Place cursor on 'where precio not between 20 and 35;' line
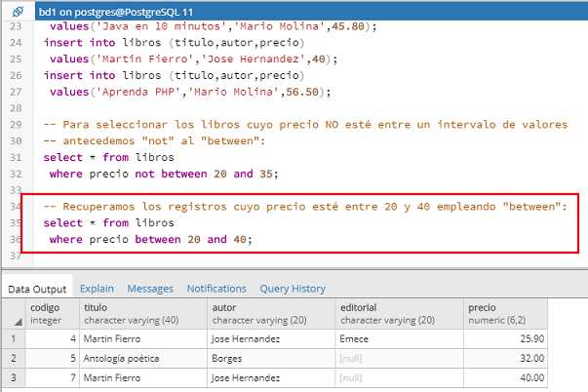The width and height of the screenshot is (588, 392). click(164, 174)
